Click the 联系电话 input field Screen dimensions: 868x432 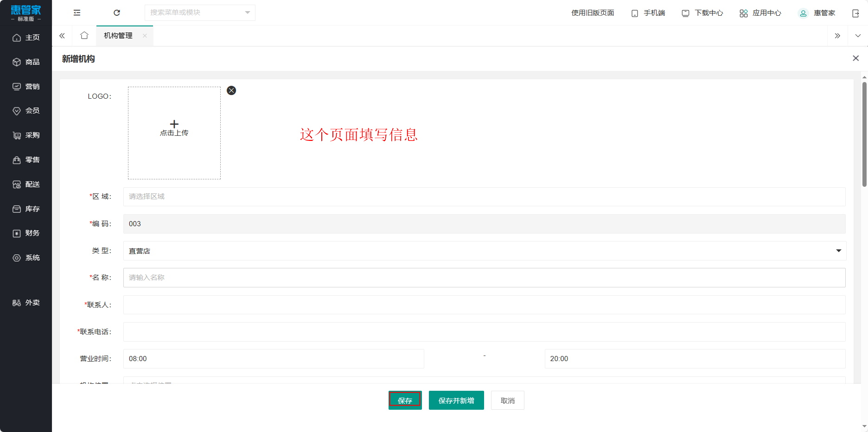pos(485,332)
